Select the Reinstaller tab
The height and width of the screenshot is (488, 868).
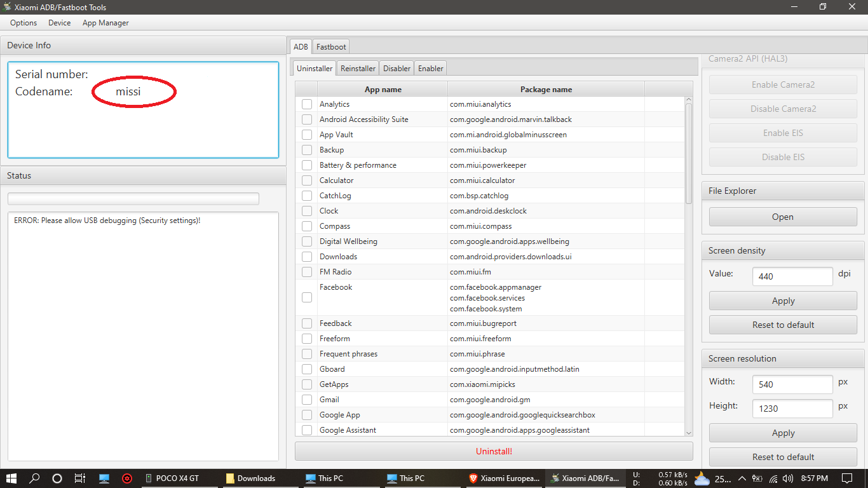tap(358, 69)
